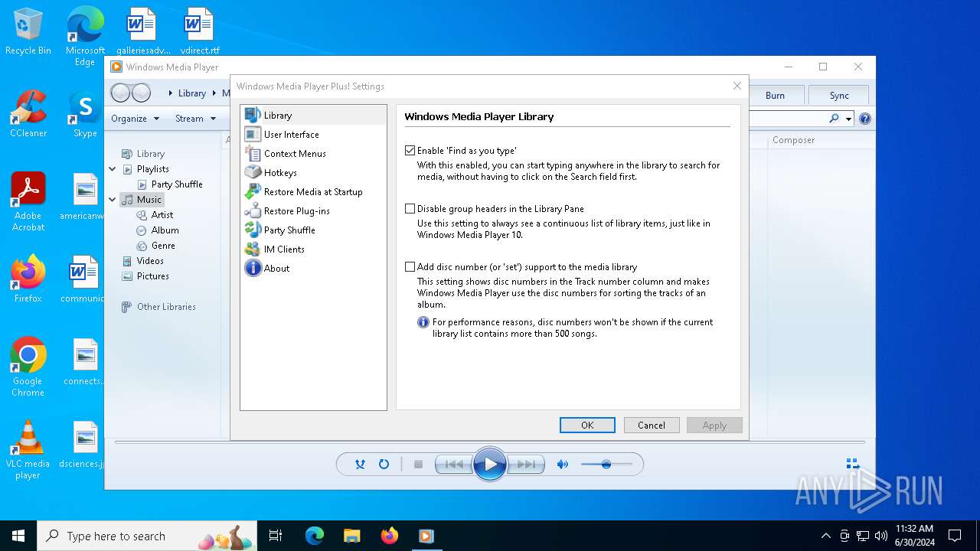Viewport: 980px width, 551px height.
Task: Click the taskbar search box
Action: 147,536
